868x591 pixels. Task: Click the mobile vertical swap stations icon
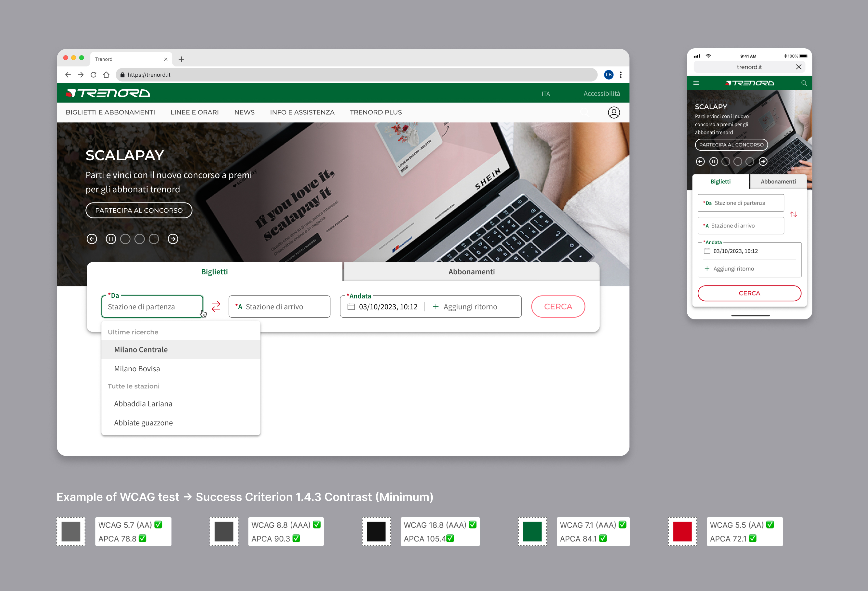793,214
